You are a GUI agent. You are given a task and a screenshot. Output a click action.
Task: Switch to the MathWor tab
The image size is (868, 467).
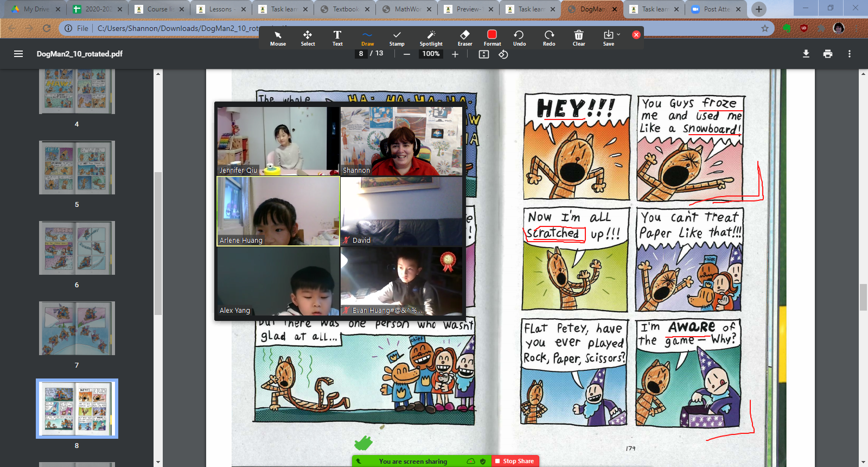(x=407, y=9)
